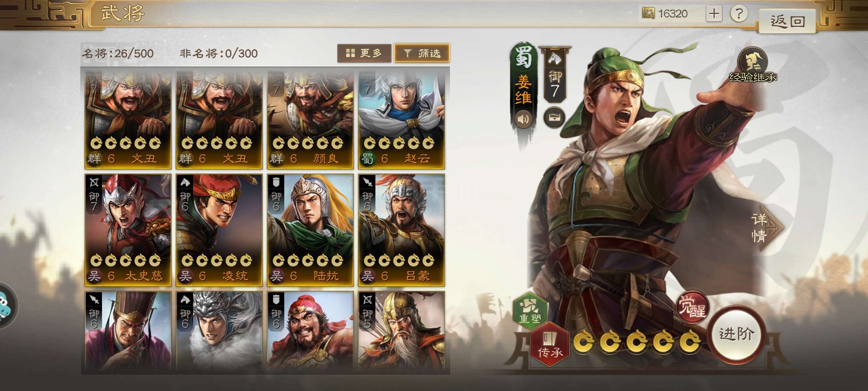Choose the 凌统 general card
The height and width of the screenshot is (391, 868).
coord(219,230)
